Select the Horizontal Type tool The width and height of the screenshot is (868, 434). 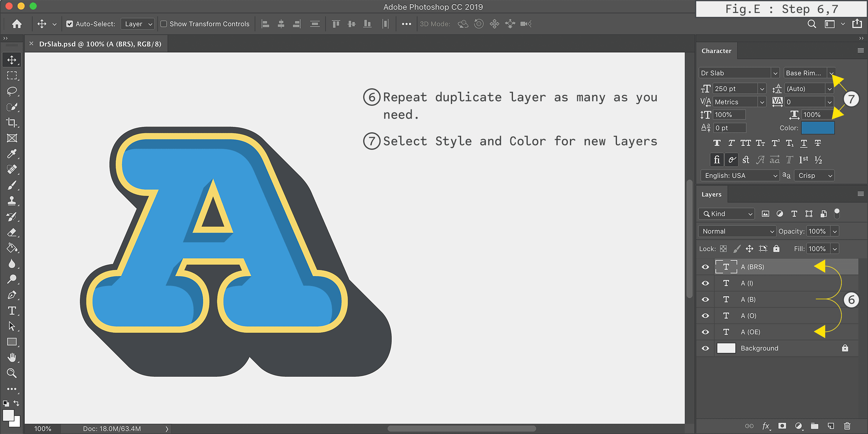coord(12,310)
